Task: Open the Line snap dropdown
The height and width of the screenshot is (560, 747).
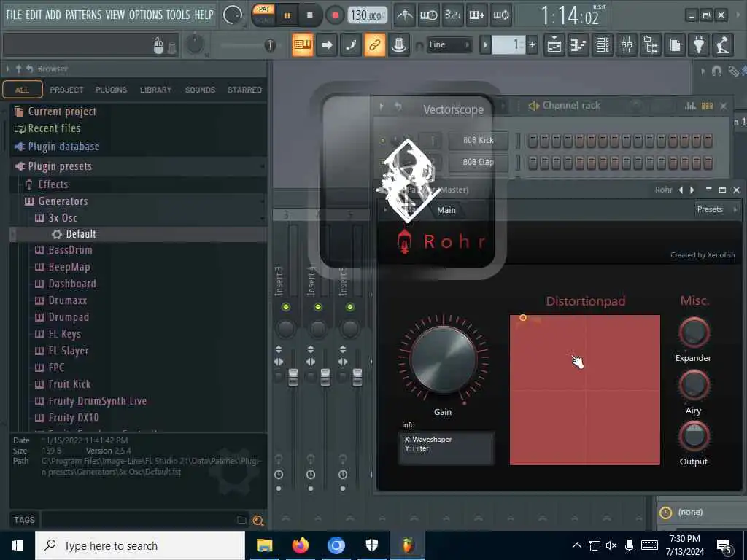Action: (449, 44)
